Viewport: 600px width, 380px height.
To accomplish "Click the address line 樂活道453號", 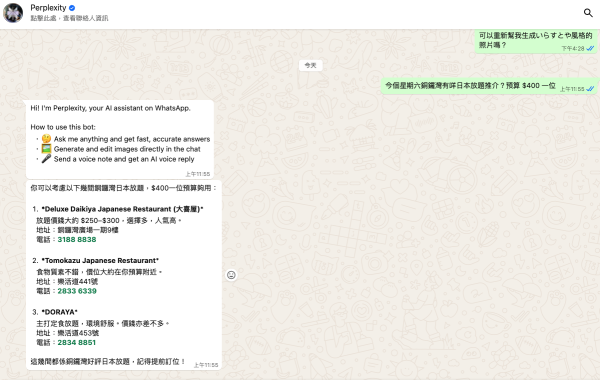I will pyautogui.click(x=67, y=333).
